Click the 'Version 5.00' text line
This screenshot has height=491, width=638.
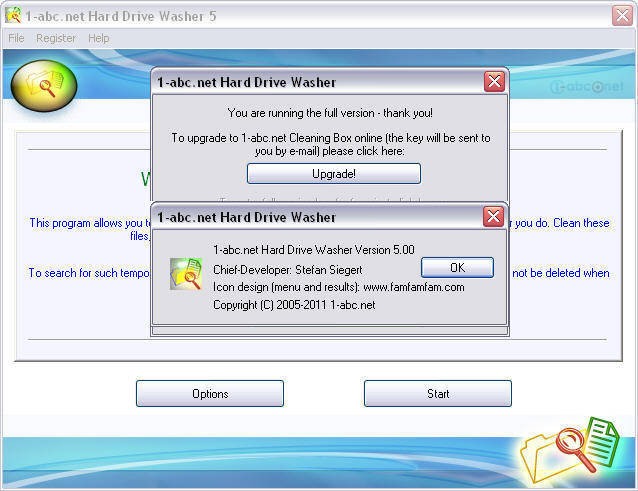coord(314,249)
